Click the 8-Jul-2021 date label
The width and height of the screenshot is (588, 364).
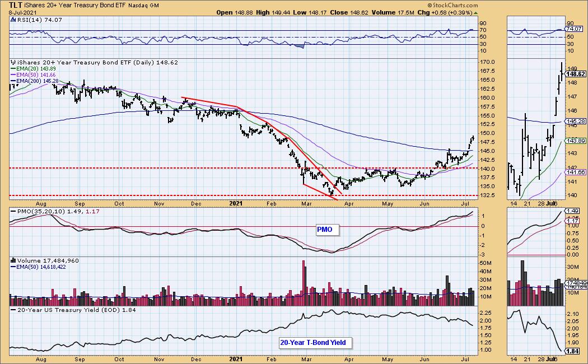[22, 12]
